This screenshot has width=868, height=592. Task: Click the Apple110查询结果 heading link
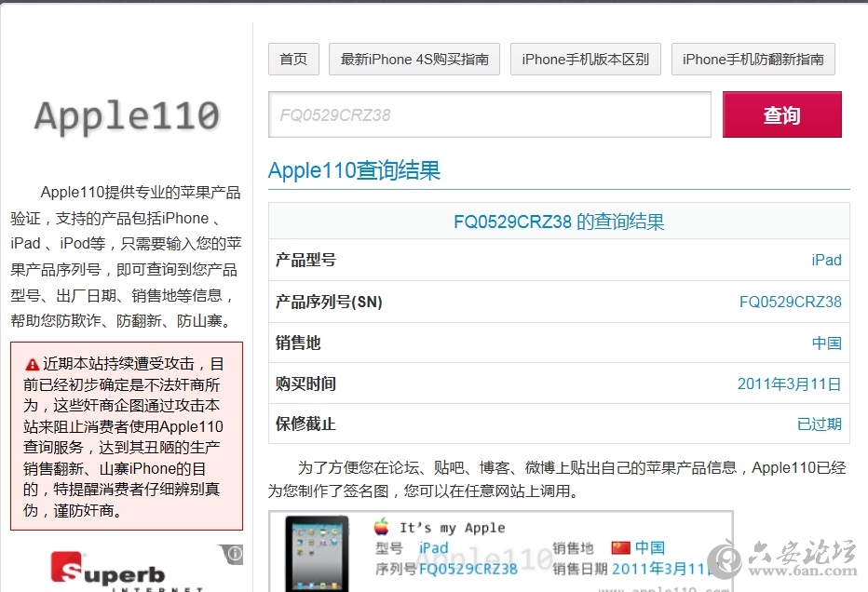(356, 171)
